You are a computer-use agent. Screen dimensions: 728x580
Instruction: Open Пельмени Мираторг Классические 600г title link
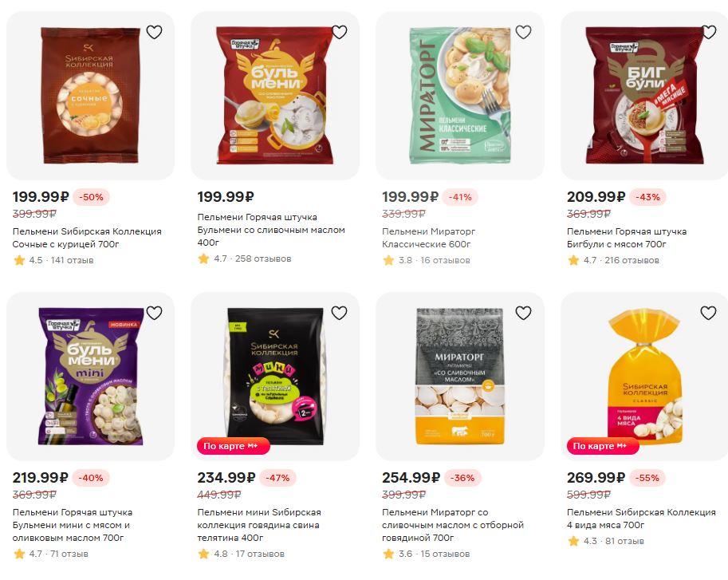[428, 238]
